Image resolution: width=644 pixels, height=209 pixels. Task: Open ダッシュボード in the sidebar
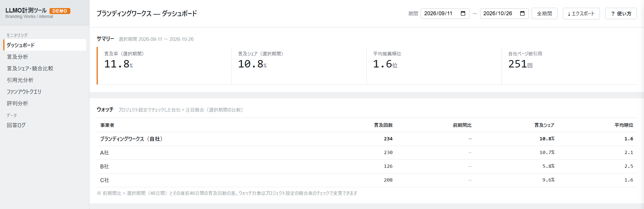[x=45, y=45]
